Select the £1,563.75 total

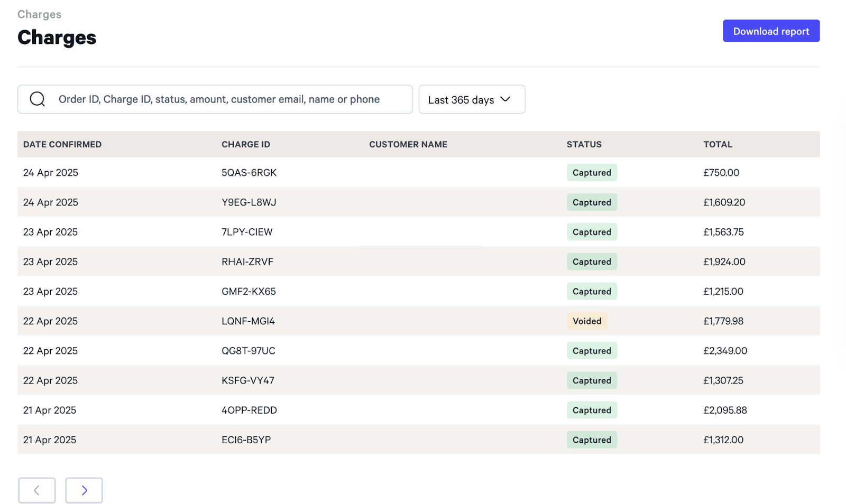tap(723, 232)
